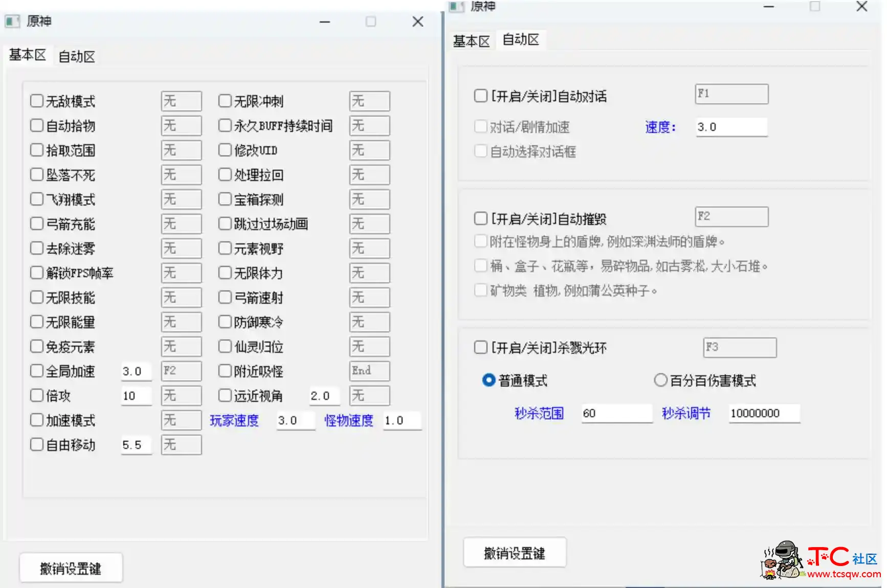
Task: Close the left 原神 window
Action: [418, 21]
